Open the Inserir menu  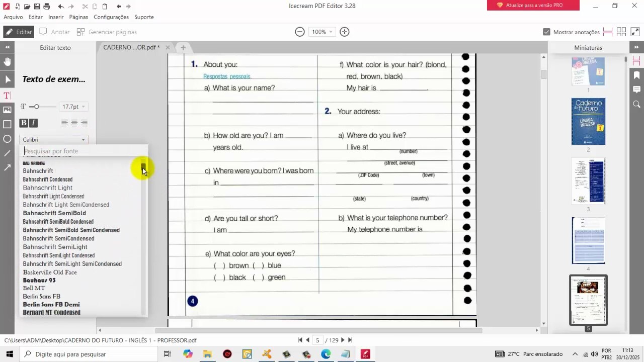[x=56, y=17]
